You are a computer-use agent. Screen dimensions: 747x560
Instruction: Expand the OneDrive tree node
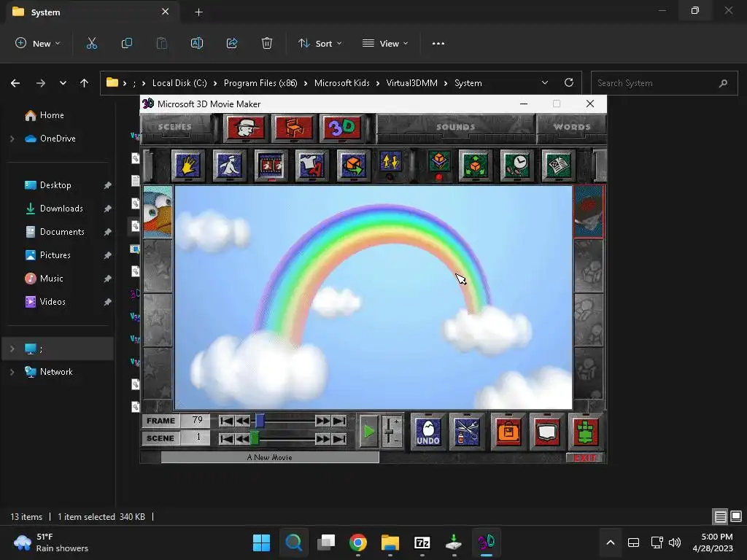12,139
